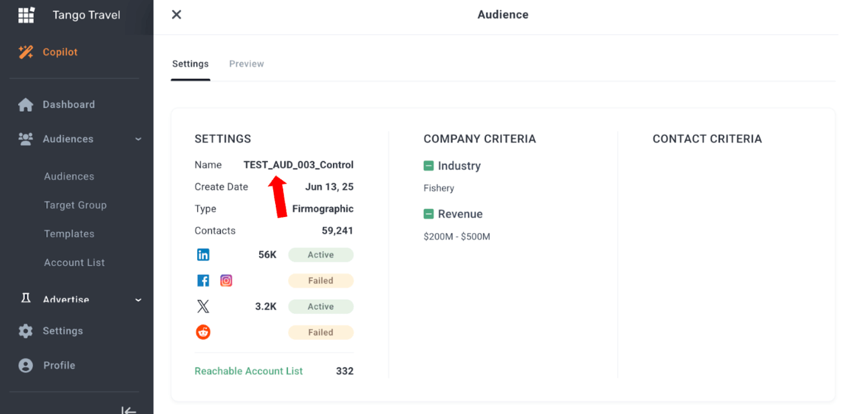Collapse the Audiences section chevron

[x=138, y=139]
